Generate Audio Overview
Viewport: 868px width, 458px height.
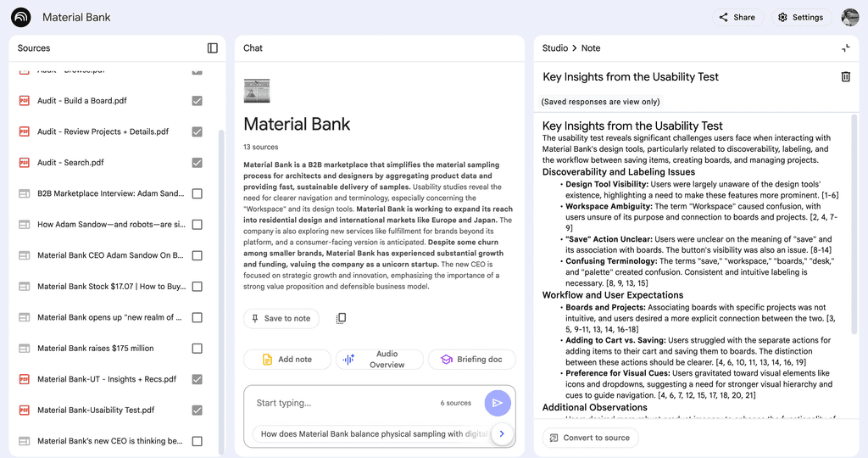click(380, 360)
